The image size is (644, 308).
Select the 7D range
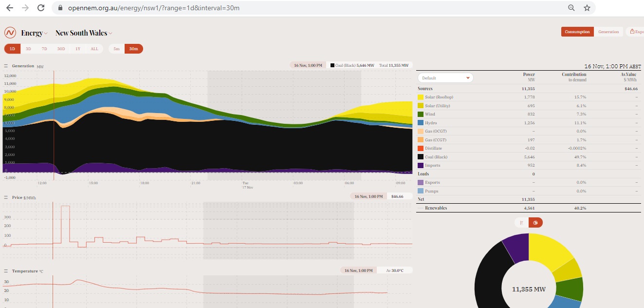[x=44, y=49]
